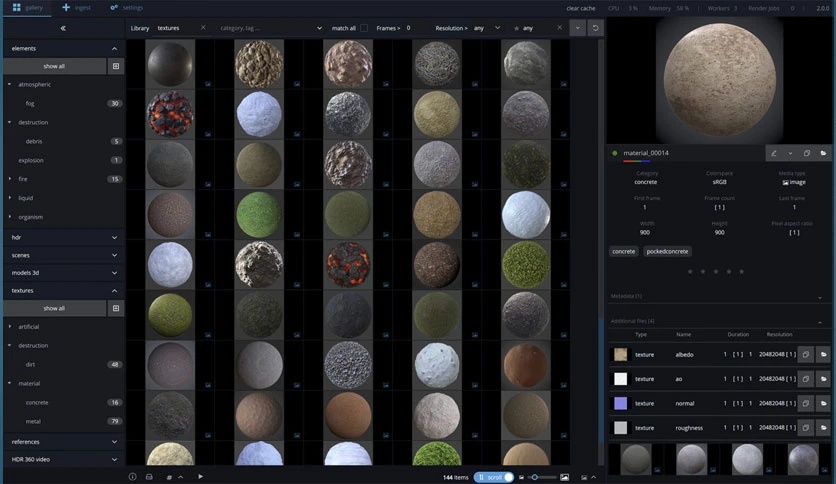The image size is (836, 484).
Task: Click the albedo texture color swatch
Action: pos(621,354)
